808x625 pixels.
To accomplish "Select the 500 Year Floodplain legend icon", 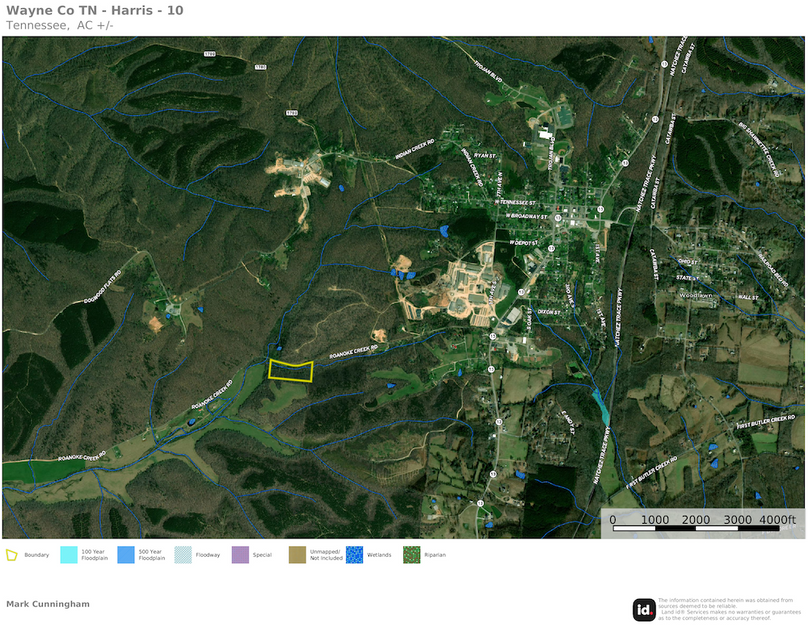I will (125, 554).
